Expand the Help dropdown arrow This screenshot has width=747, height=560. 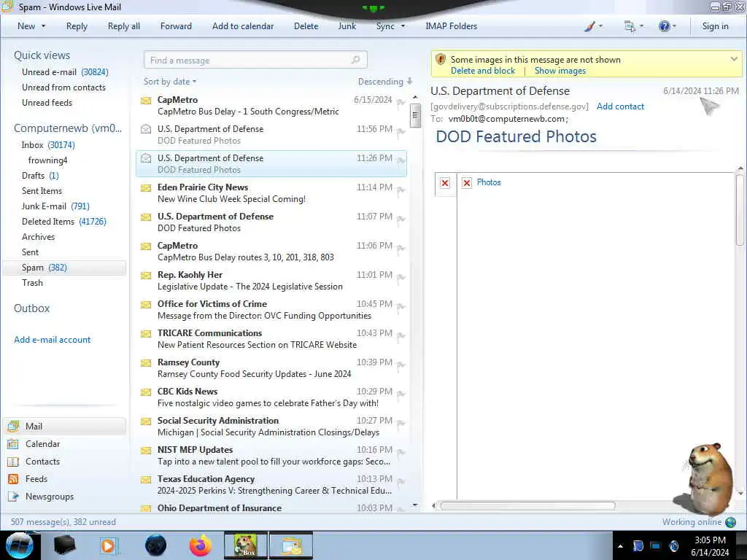click(674, 26)
